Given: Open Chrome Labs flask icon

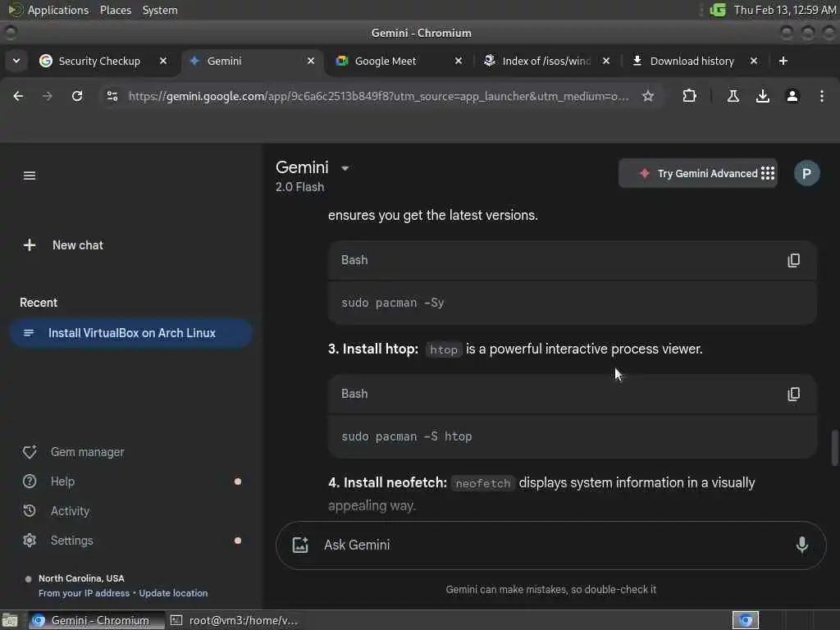Looking at the screenshot, I should click(x=733, y=96).
